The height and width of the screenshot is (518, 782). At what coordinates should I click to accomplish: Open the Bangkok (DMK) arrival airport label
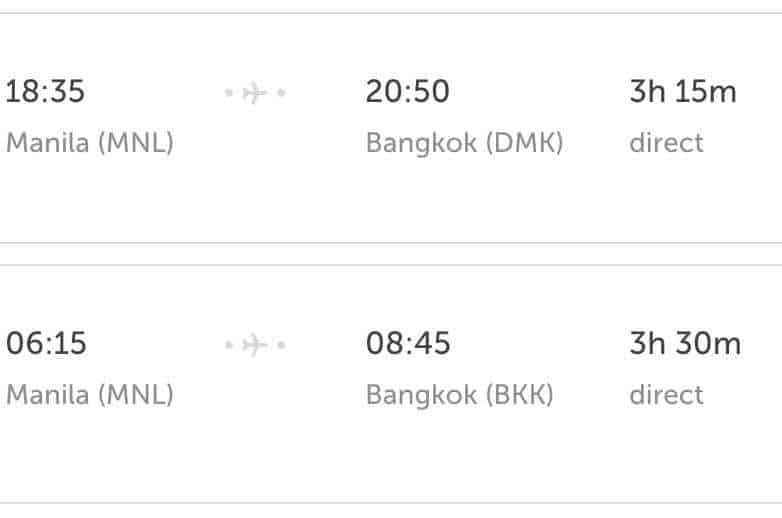coord(464,143)
